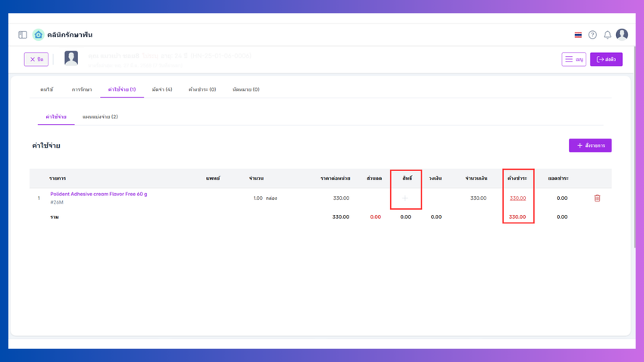Click the จำนวนเงิน column header
The width and height of the screenshot is (644, 362).
(476, 179)
